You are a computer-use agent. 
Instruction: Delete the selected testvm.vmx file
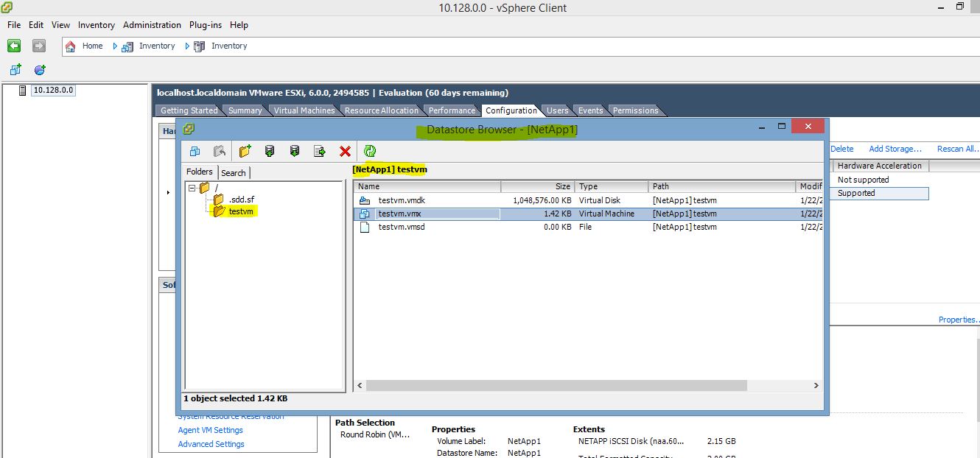click(344, 150)
